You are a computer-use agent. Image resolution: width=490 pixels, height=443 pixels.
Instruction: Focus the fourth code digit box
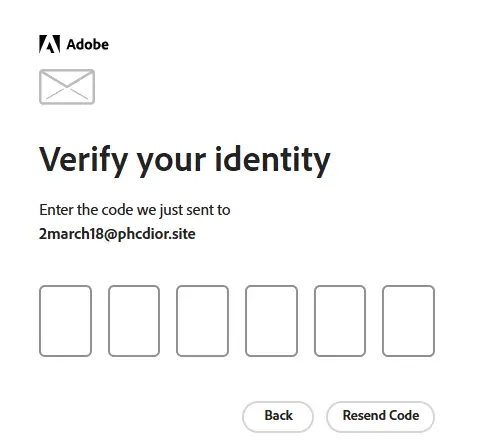click(271, 321)
